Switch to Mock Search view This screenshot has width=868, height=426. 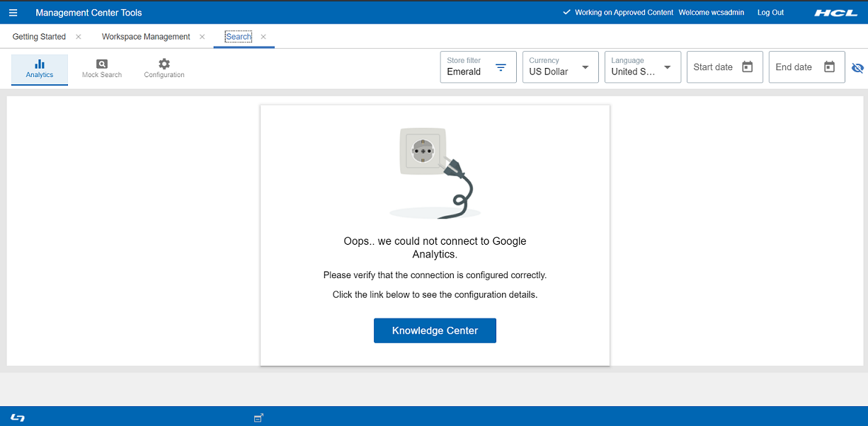pos(102,69)
